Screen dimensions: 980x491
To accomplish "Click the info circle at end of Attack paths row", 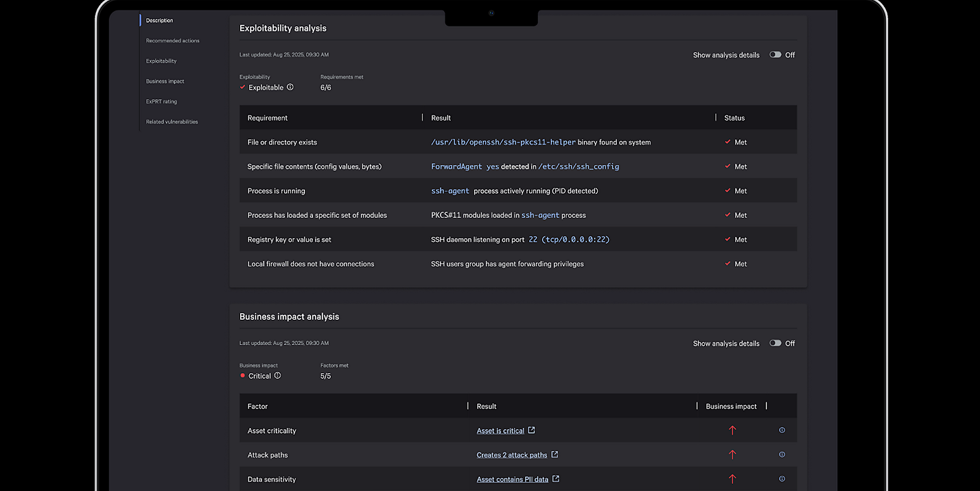I will [782, 455].
